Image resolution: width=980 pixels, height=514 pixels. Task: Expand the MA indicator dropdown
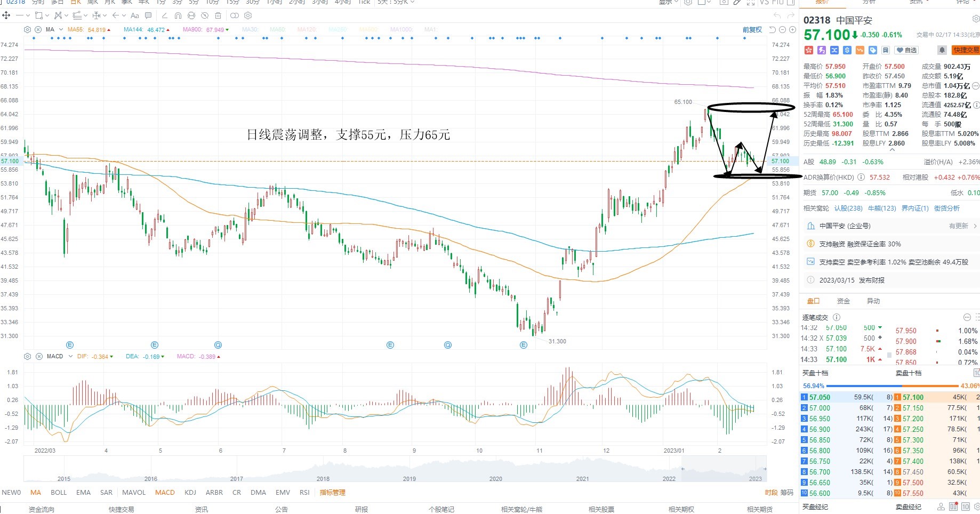(x=61, y=30)
